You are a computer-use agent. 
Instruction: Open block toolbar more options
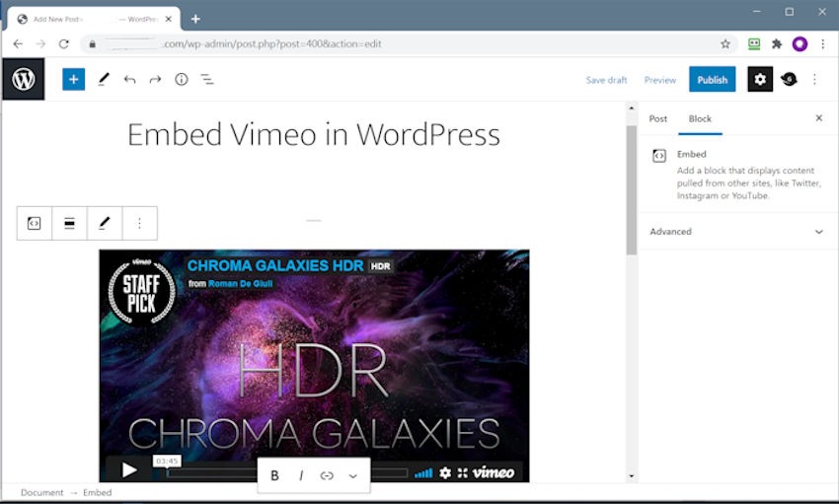[139, 223]
